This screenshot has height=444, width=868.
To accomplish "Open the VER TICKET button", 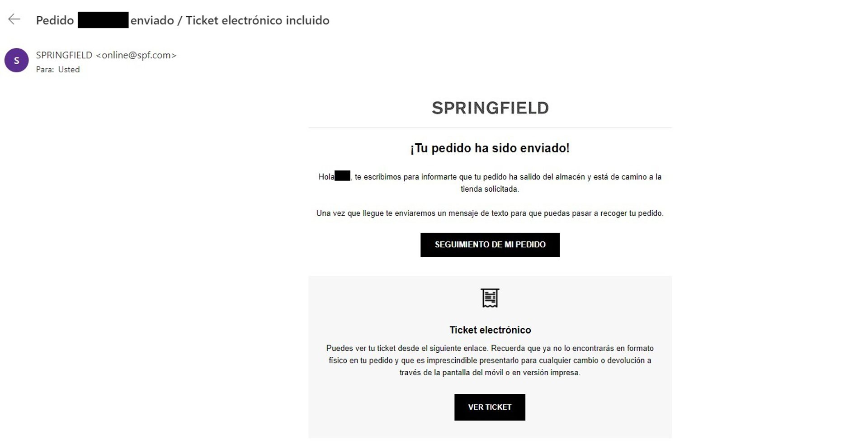I will tap(490, 407).
